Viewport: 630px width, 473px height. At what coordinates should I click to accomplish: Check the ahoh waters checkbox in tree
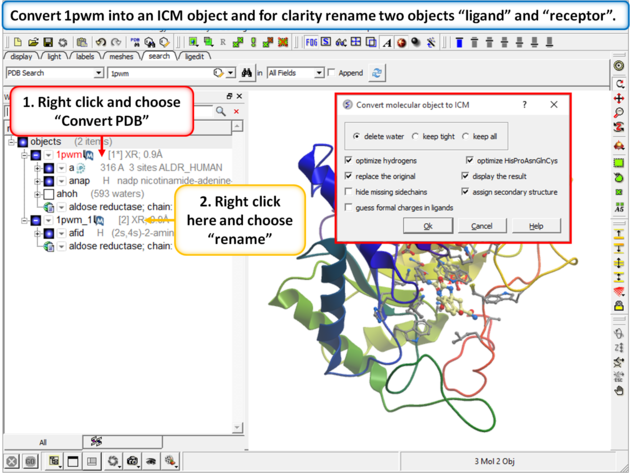click(x=48, y=194)
